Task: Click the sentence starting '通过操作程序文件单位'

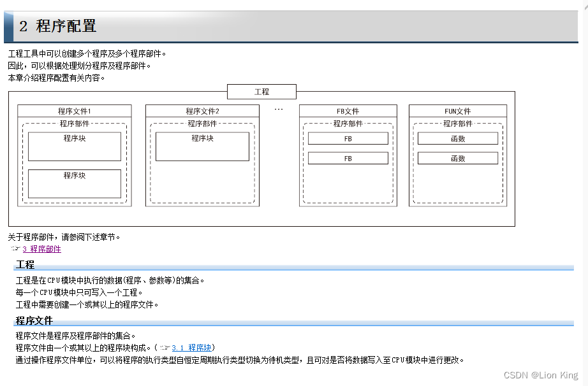Action: (240, 360)
